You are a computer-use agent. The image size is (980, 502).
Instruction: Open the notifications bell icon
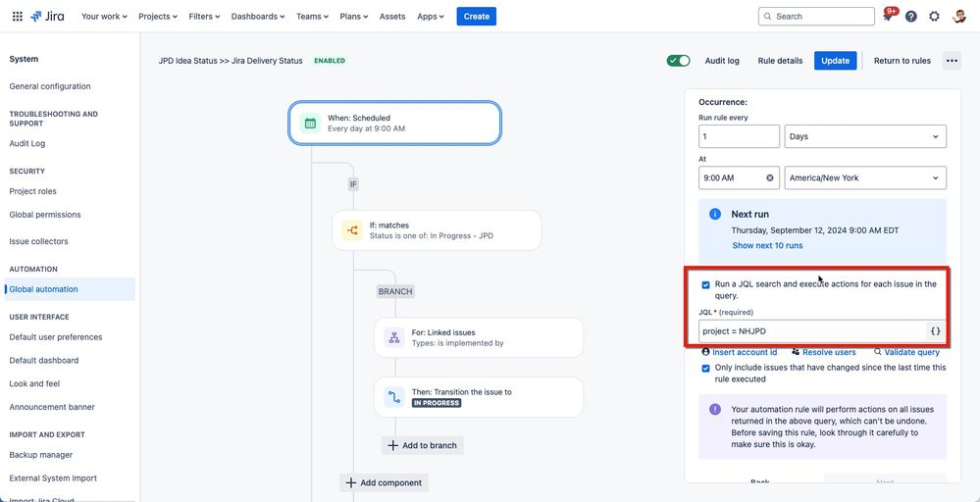pyautogui.click(x=888, y=17)
